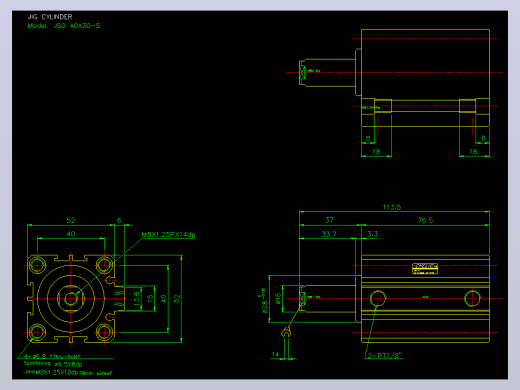Pick the 15 dimension next to 13.6
This screenshot has width=520, height=390.
(x=150, y=298)
